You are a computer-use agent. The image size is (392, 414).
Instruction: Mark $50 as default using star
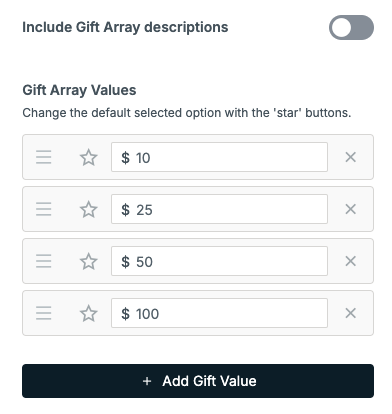click(x=89, y=261)
